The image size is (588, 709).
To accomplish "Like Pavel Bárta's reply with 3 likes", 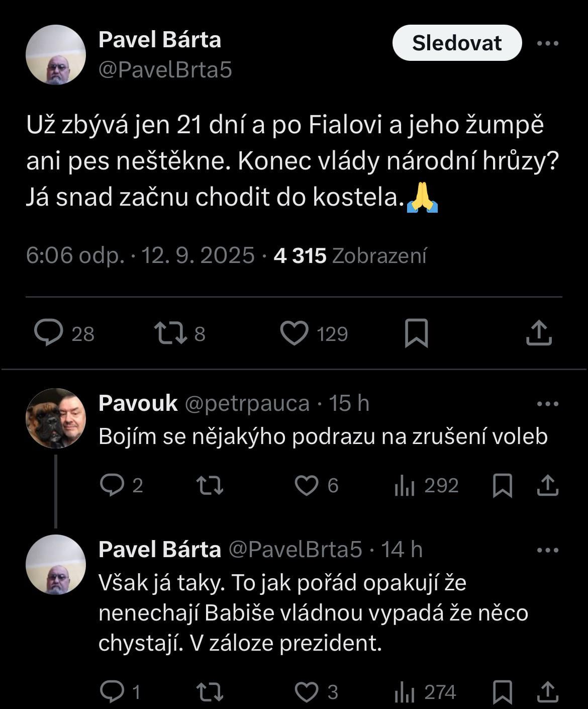I will [306, 692].
